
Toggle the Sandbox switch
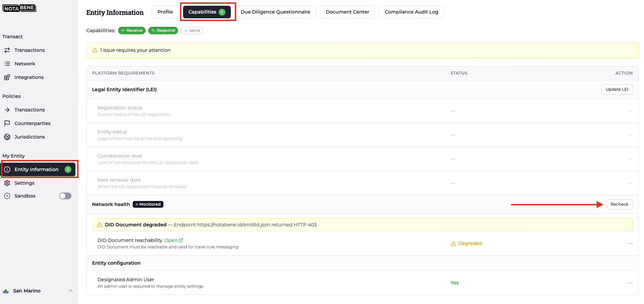click(x=65, y=196)
